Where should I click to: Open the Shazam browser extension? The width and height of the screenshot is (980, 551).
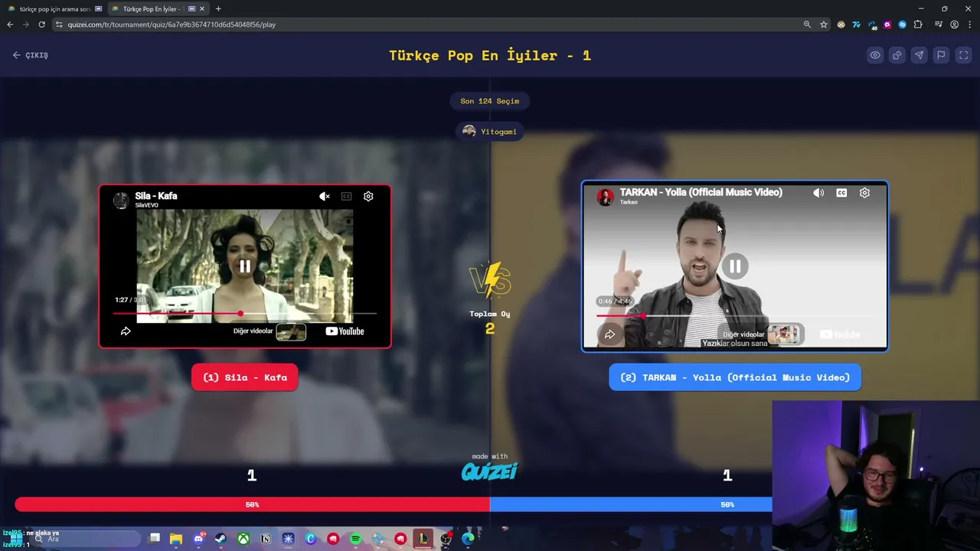[903, 24]
